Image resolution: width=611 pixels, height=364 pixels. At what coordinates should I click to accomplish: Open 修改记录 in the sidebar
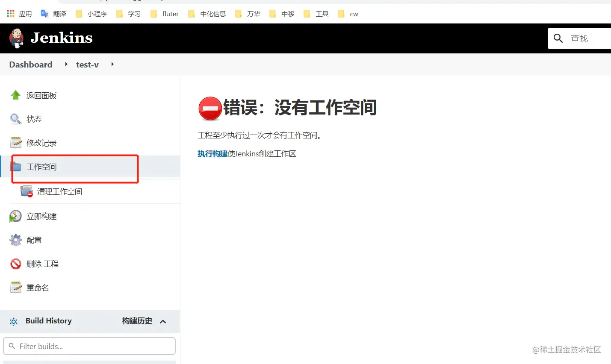pyautogui.click(x=41, y=143)
